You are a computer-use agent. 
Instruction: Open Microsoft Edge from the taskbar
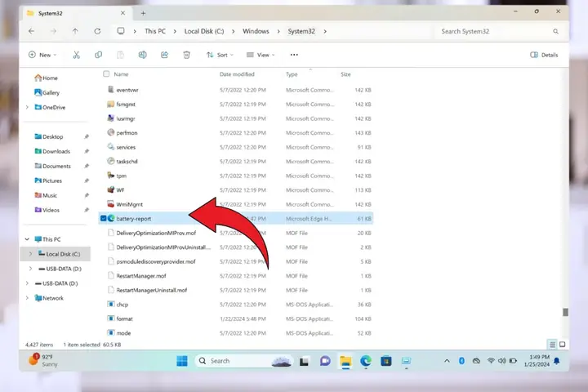click(x=366, y=361)
